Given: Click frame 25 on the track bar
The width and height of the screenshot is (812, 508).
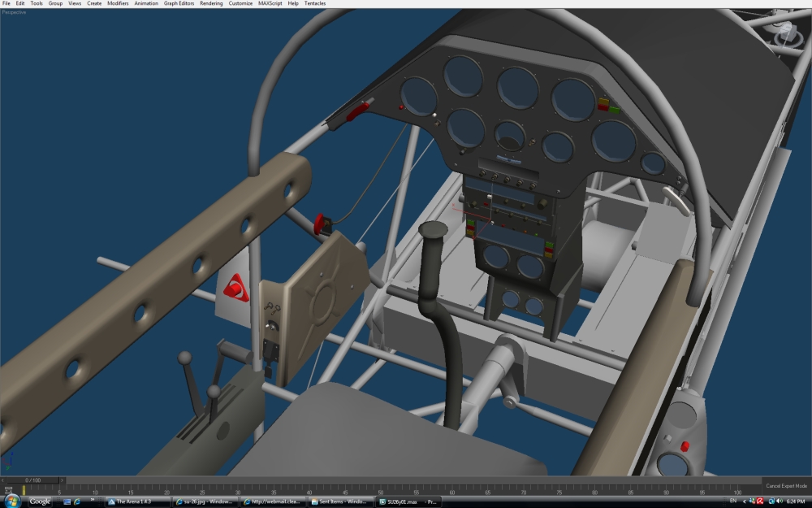Looking at the screenshot, I should coord(202,491).
